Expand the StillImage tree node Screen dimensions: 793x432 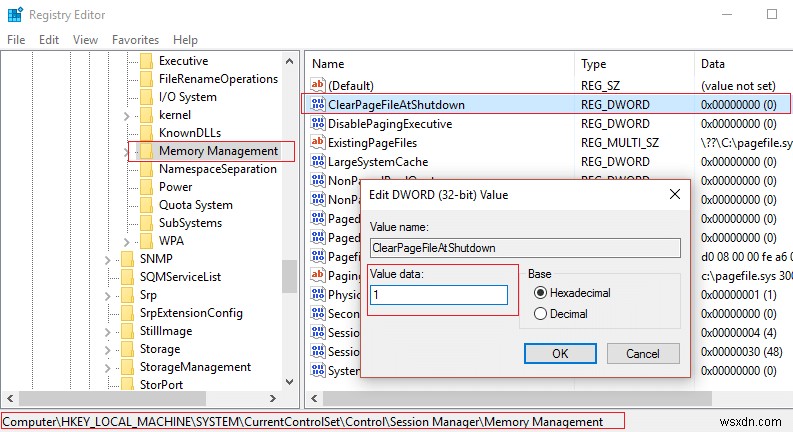point(107,332)
